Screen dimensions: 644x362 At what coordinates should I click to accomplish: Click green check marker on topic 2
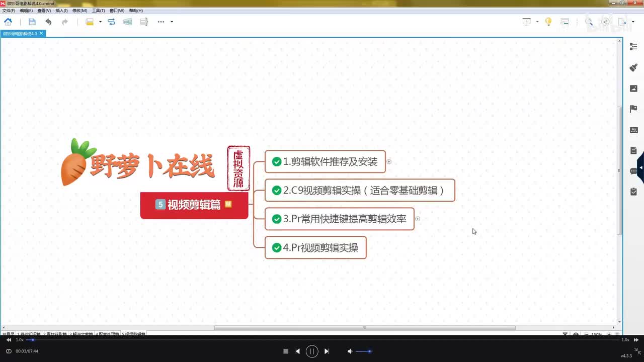click(x=276, y=190)
